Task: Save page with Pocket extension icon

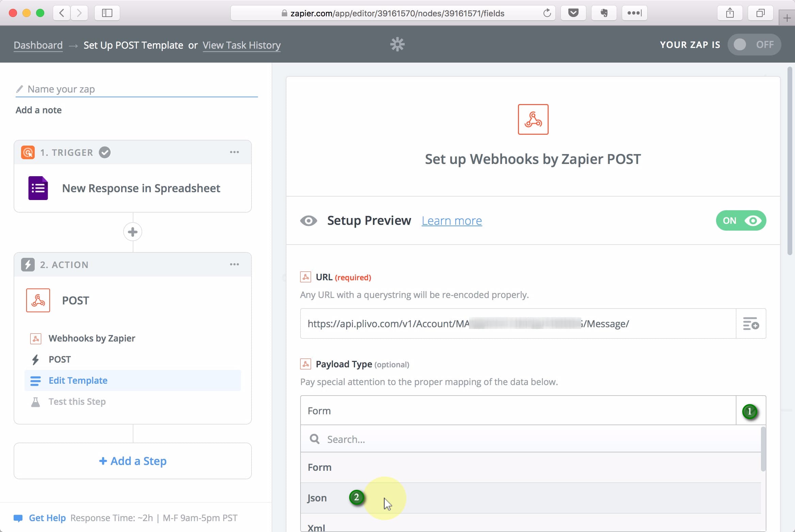Action: pos(573,13)
